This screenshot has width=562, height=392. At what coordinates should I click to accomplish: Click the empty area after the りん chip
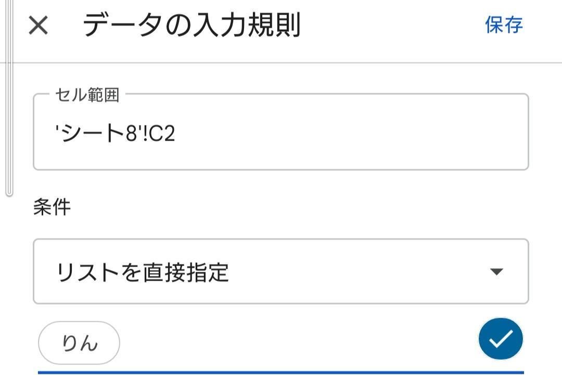click(x=298, y=343)
